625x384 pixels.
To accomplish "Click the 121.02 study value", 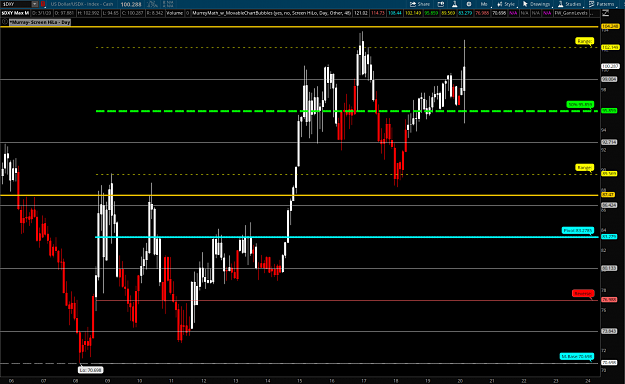I will 361,13.
